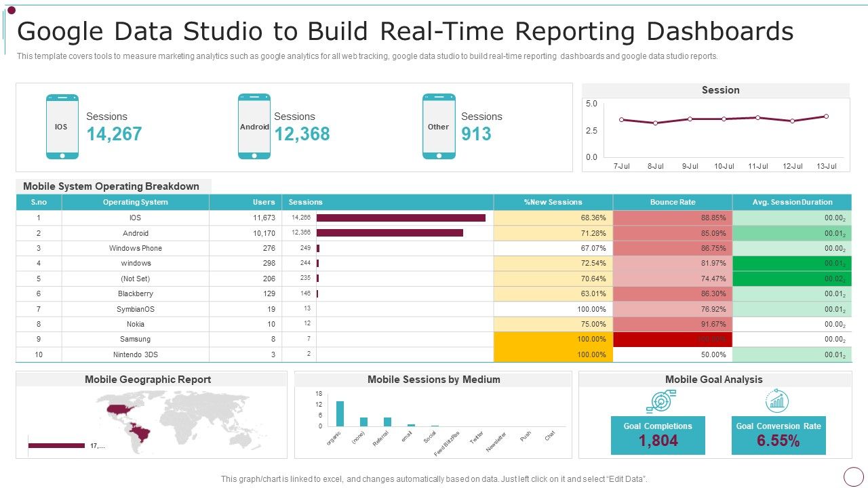The image size is (868, 488).
Task: Click the (none) bar in medium chart
Action: point(363,422)
